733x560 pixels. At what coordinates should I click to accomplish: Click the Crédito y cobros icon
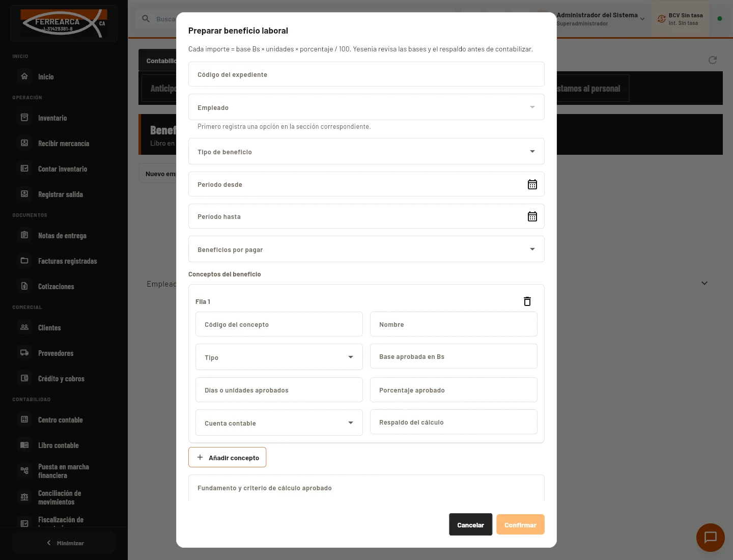coord(24,378)
